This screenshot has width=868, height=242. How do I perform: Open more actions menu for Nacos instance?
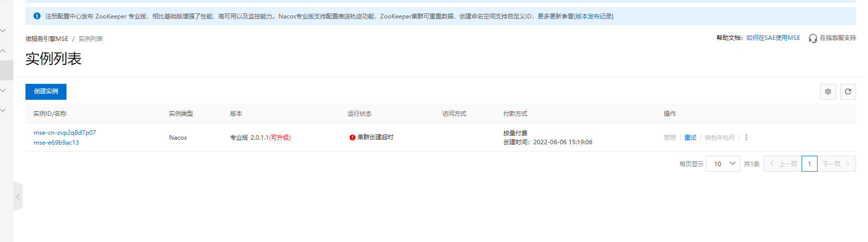click(746, 138)
